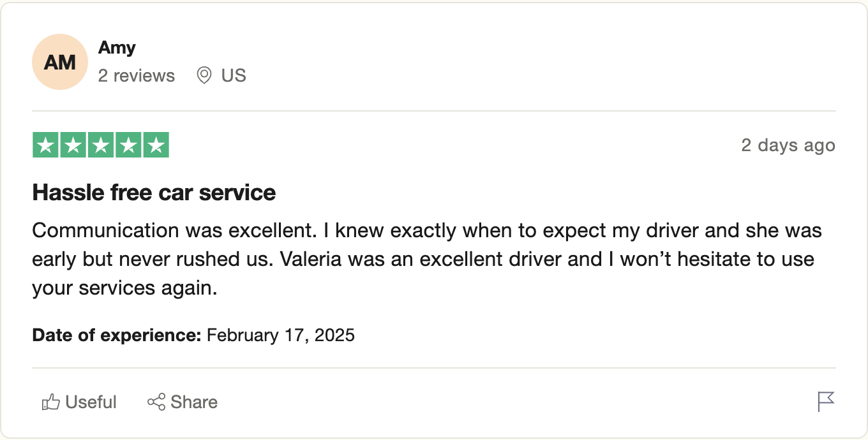
Task: Click the first green rating star
Action: coord(45,145)
